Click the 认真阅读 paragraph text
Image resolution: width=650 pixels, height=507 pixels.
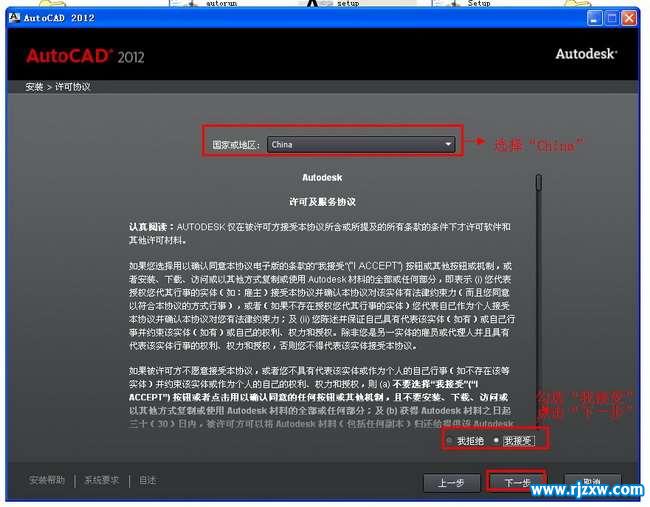point(319,233)
